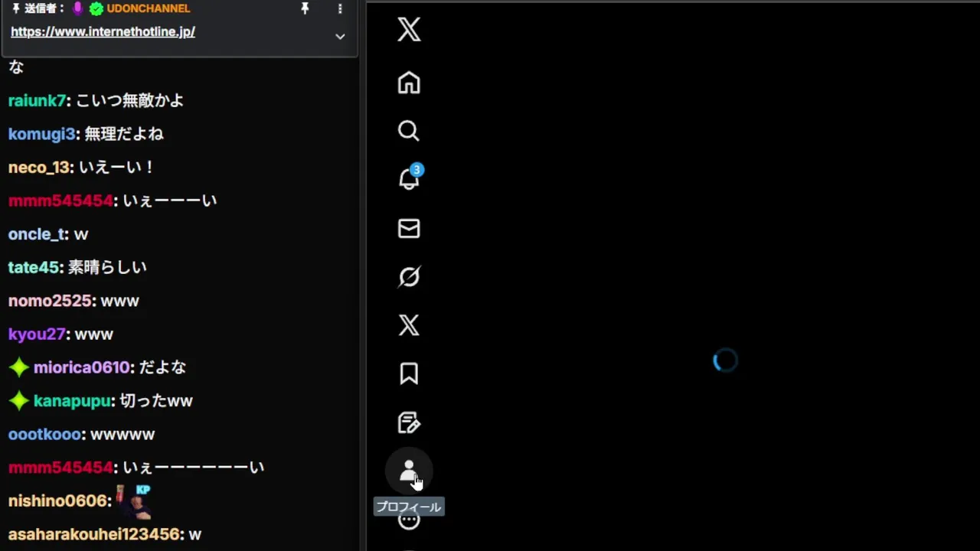The height and width of the screenshot is (551, 980).
Task: Collapse the pinned chat message chevron
Action: pos(340,36)
